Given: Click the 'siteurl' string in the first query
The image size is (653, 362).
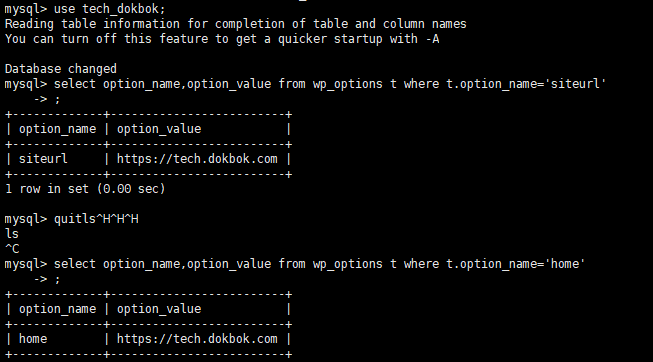Looking at the screenshot, I should click(x=578, y=84).
